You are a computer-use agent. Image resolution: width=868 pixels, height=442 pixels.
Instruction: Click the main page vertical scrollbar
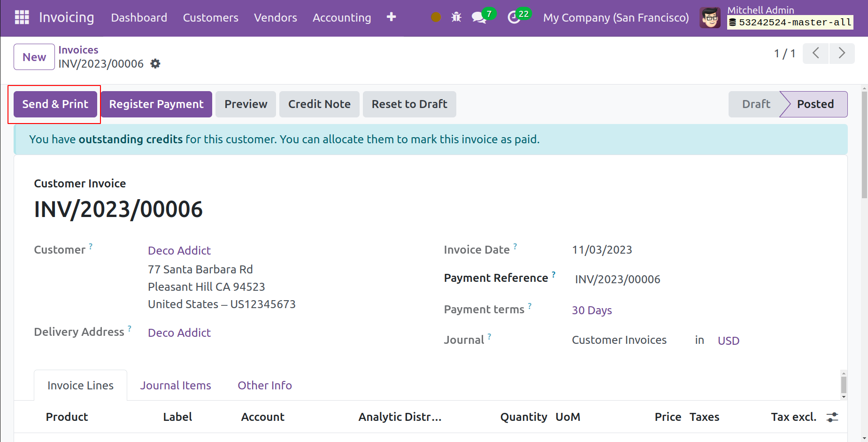coord(864,145)
